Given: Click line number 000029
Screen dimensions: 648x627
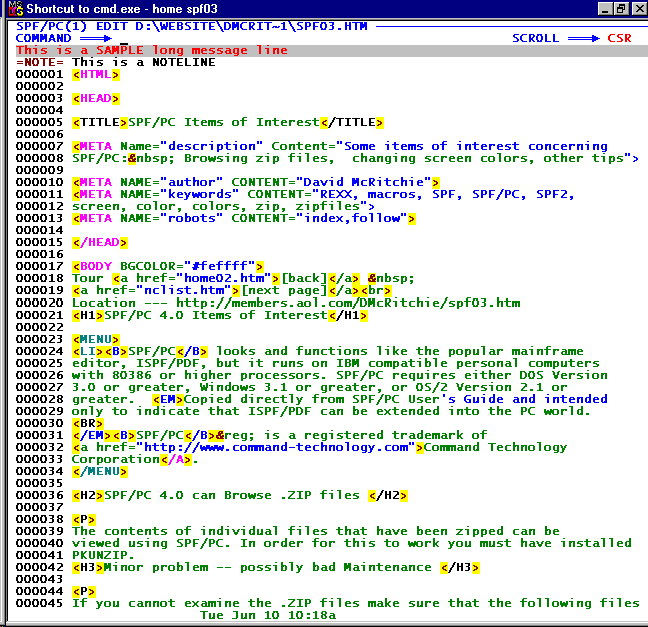Looking at the screenshot, I should point(40,411).
